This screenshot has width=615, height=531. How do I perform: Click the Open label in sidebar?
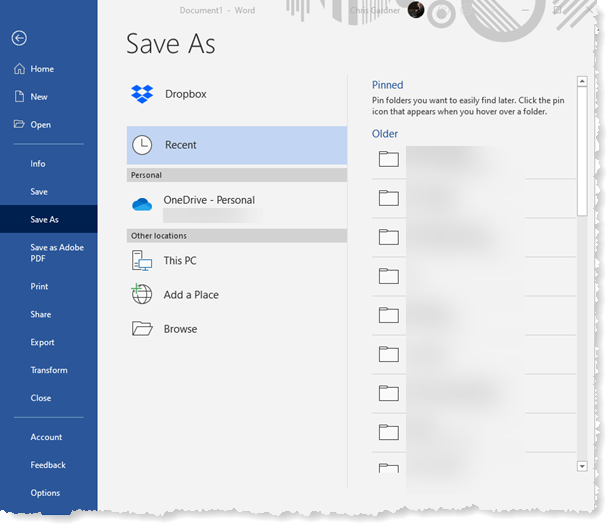[41, 124]
